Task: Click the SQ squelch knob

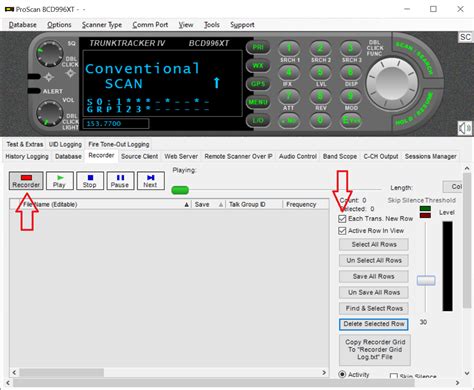Action: pyautogui.click(x=49, y=53)
